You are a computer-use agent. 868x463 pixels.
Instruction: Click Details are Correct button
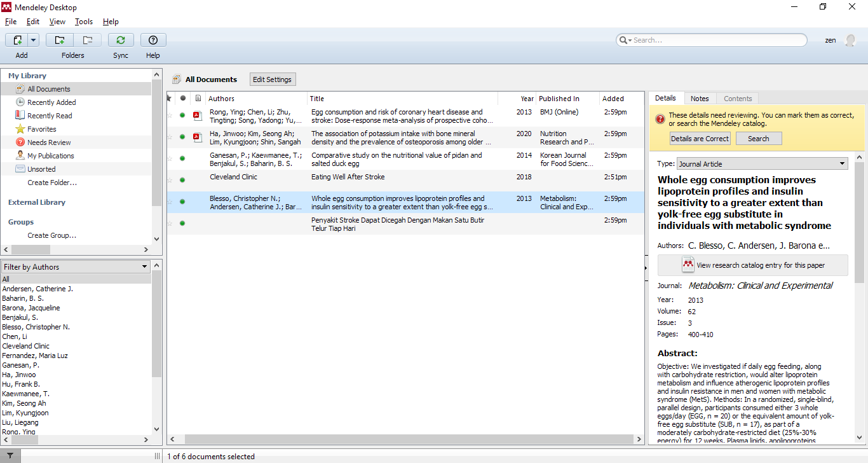coord(700,139)
